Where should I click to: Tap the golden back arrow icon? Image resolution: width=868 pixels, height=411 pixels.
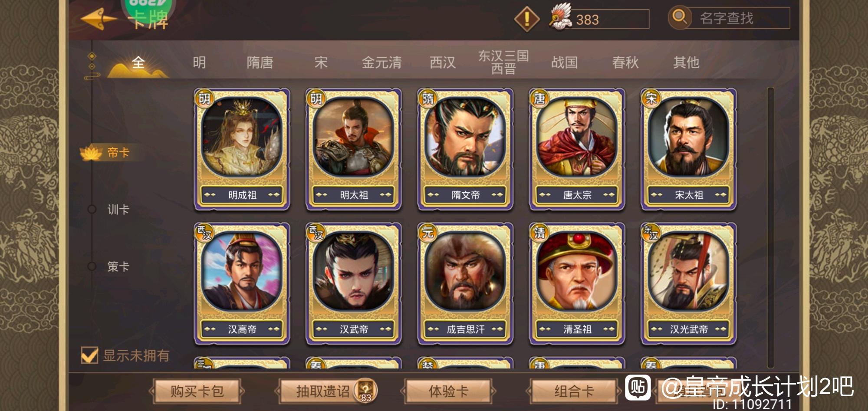coord(99,19)
